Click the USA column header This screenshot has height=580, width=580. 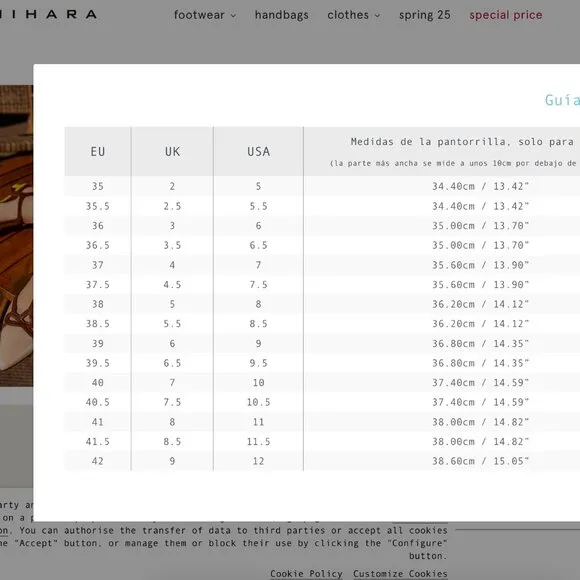[259, 151]
